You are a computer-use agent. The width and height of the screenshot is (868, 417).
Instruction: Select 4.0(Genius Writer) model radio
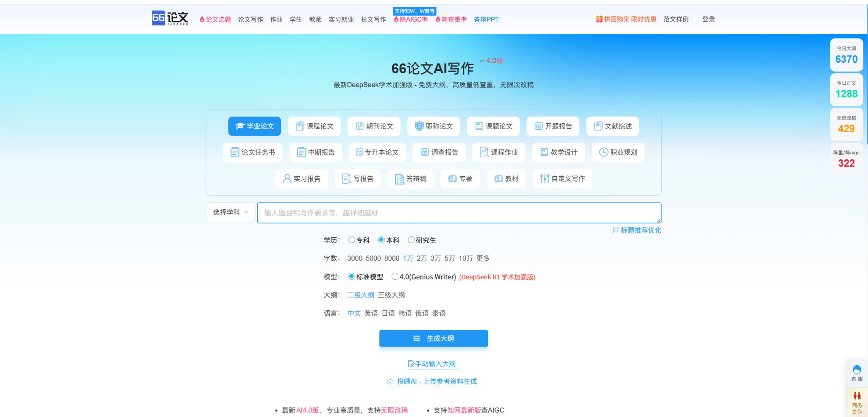coord(395,277)
